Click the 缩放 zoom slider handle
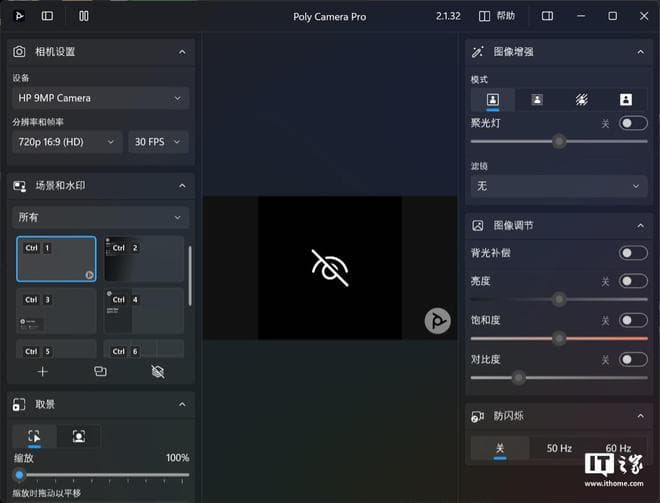The image size is (660, 503). pyautogui.click(x=19, y=475)
